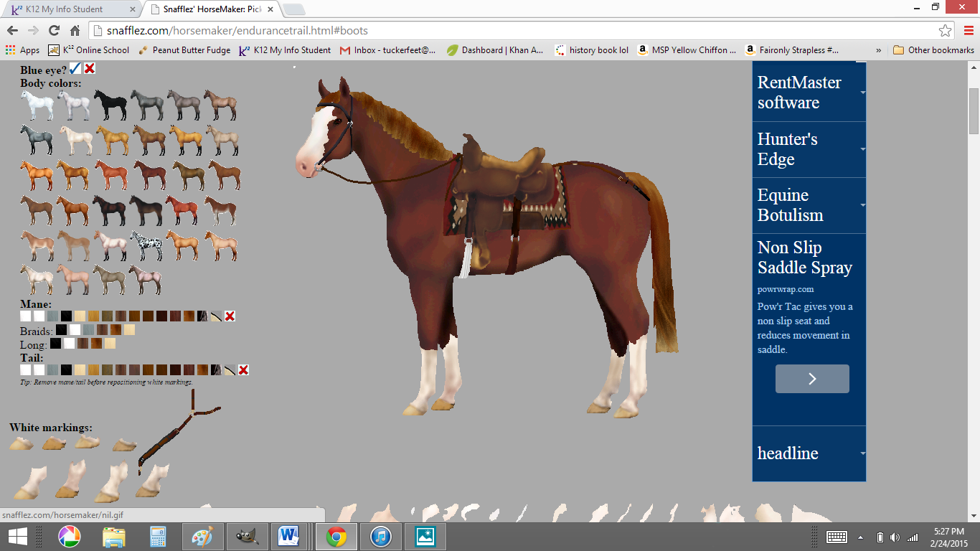Screen dimensions: 980x551
Task: Open the powrwrap.com link
Action: coord(785,290)
